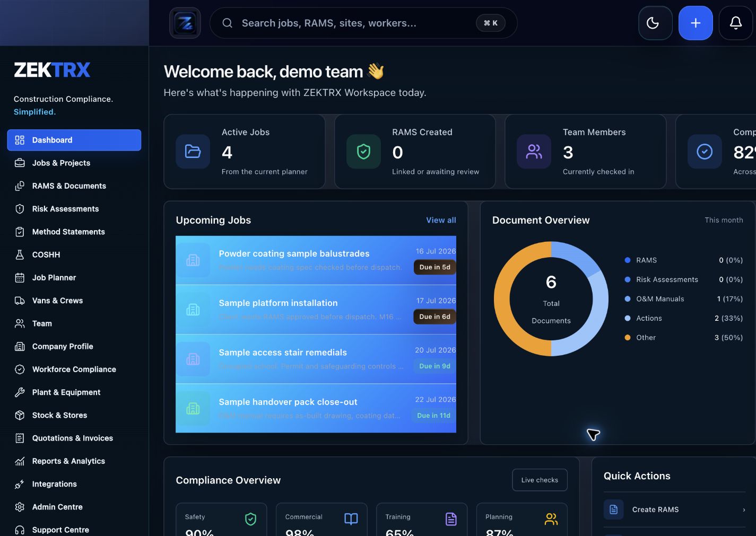Click the search jobs, RAMS, sites input field
Viewport: 756px width, 536px height.
coord(363,23)
